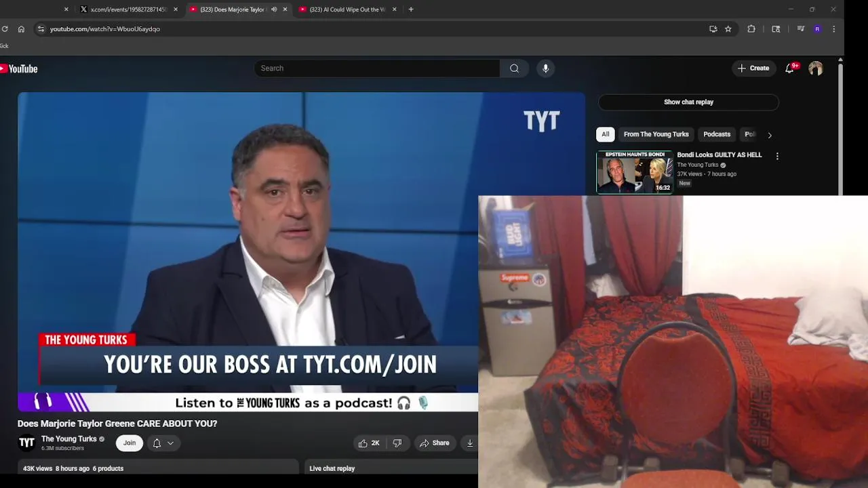The width and height of the screenshot is (868, 488).
Task: Open the tab search side panel icon
Action: click(776, 29)
